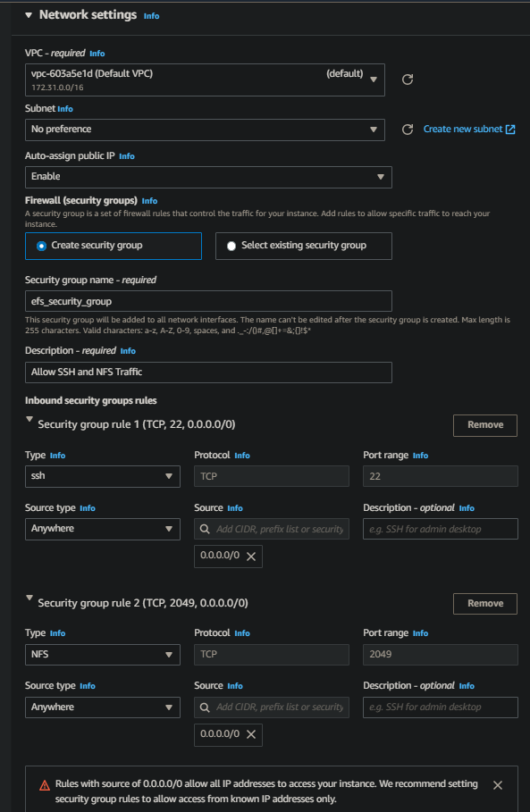Click the warning triangle icon in the alert

[45, 785]
